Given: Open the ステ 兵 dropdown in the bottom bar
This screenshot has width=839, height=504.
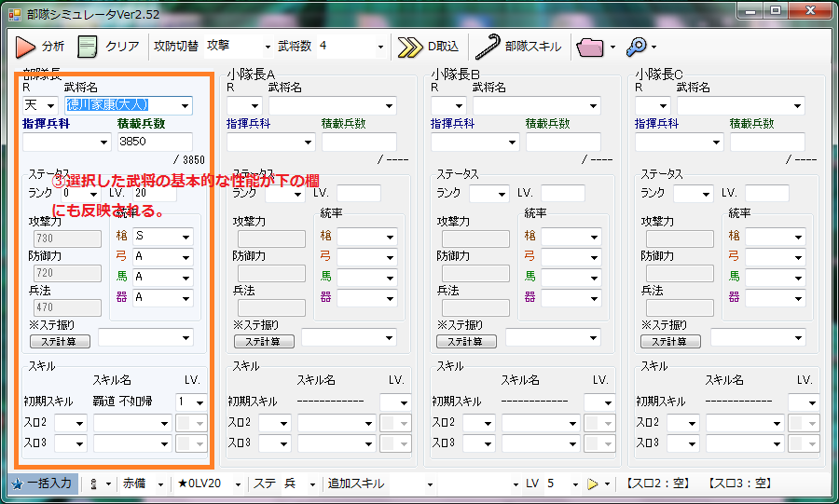Looking at the screenshot, I should pyautogui.click(x=312, y=484).
